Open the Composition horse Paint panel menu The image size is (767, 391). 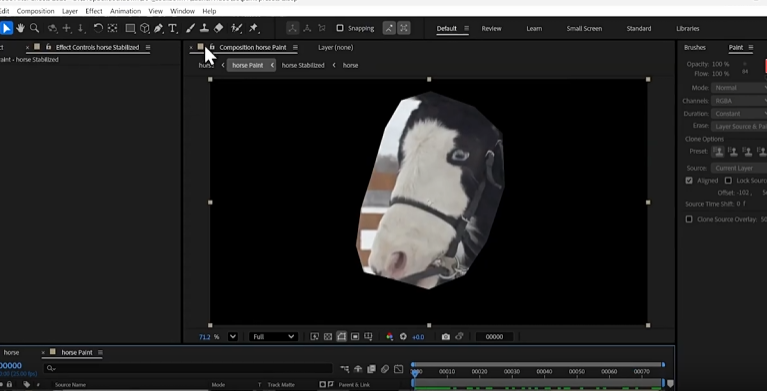click(x=295, y=47)
